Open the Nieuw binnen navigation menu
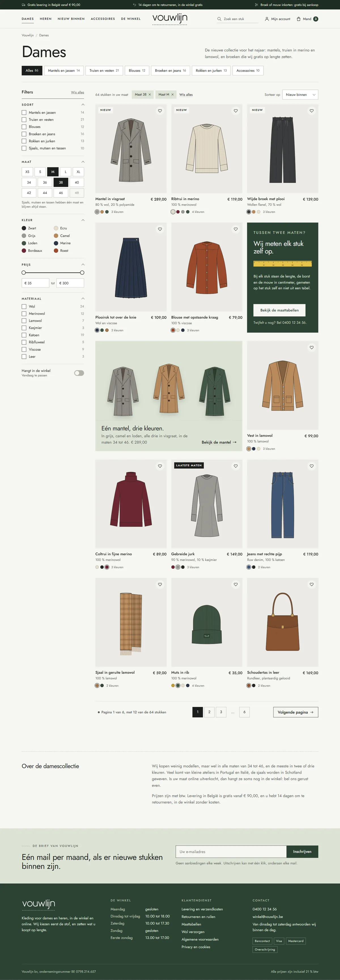The width and height of the screenshot is (340, 980). tap(71, 19)
